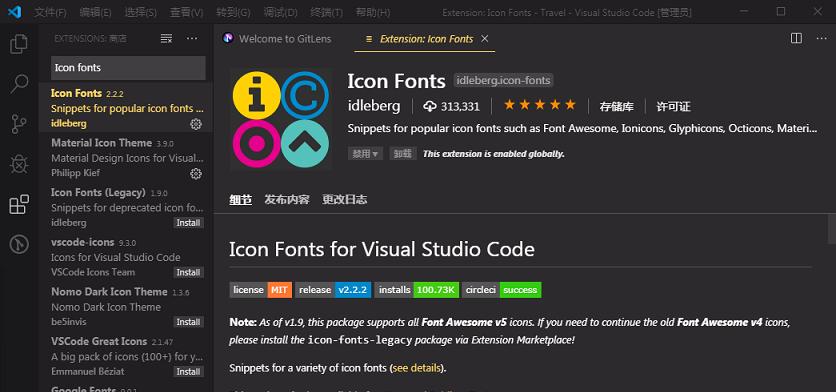The width and height of the screenshot is (836, 392).
Task: Click the idleberg publisher name in header
Action: pos(373,106)
